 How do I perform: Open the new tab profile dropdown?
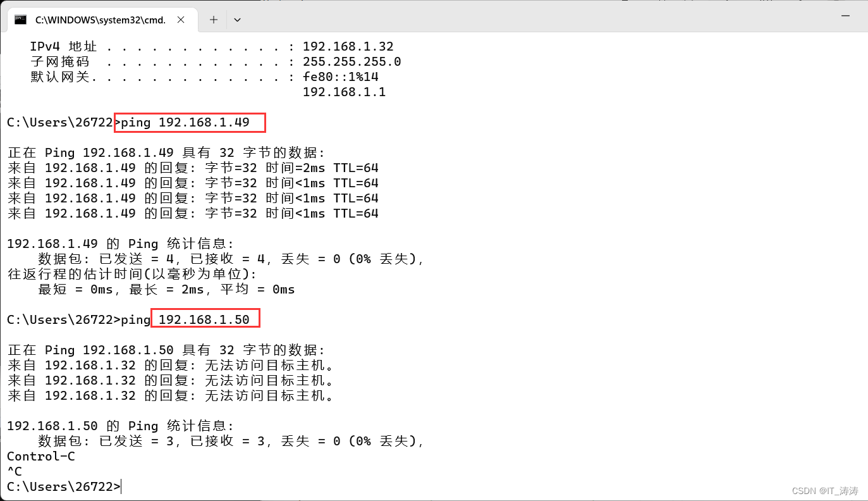pyautogui.click(x=237, y=20)
